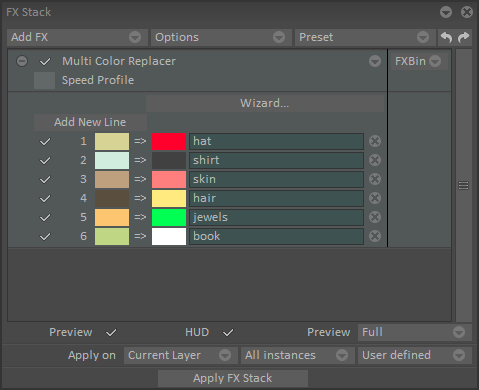This screenshot has height=390, width=479.
Task: Pick the white target color for book
Action: tap(169, 236)
